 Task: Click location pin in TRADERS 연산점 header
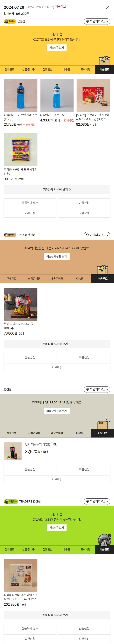(88, 502)
